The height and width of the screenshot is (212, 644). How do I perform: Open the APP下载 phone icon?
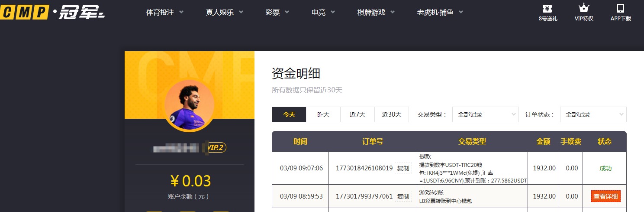coord(621,13)
